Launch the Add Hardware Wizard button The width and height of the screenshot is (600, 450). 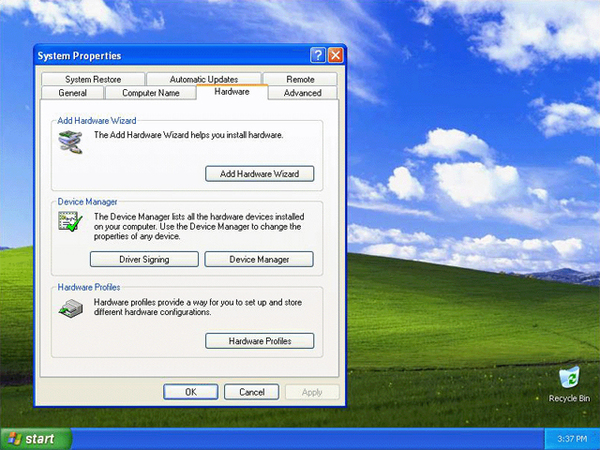coord(259,174)
